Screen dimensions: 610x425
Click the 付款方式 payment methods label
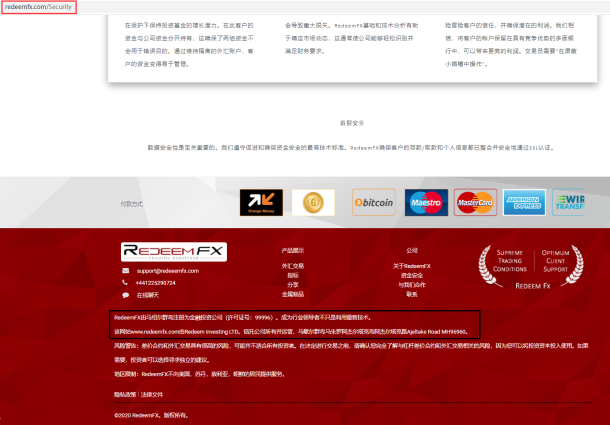[x=131, y=204]
